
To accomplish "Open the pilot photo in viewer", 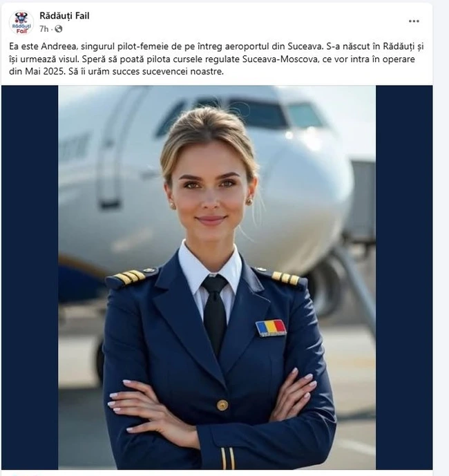I will click(217, 277).
